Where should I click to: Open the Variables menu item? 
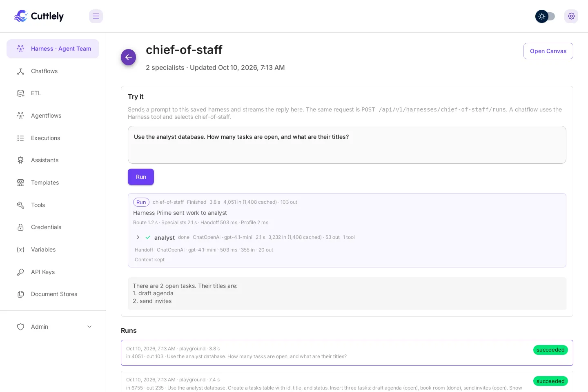click(x=53, y=249)
